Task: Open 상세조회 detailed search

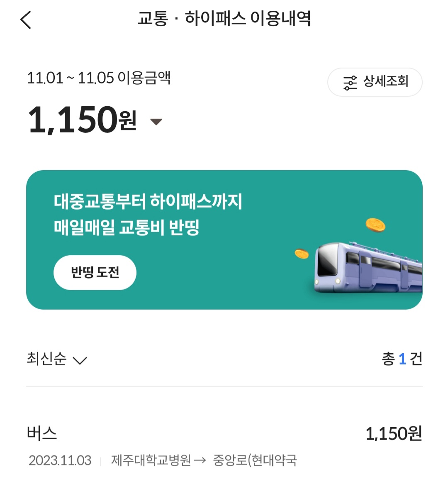Action: 386,82
